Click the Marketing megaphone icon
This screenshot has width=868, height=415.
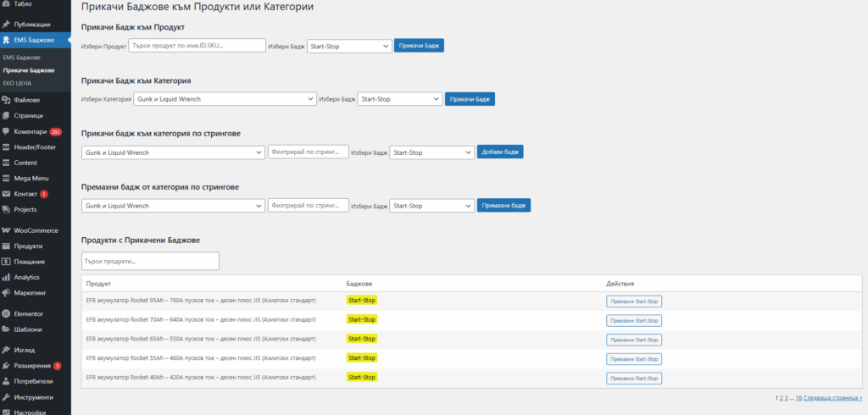(x=7, y=292)
